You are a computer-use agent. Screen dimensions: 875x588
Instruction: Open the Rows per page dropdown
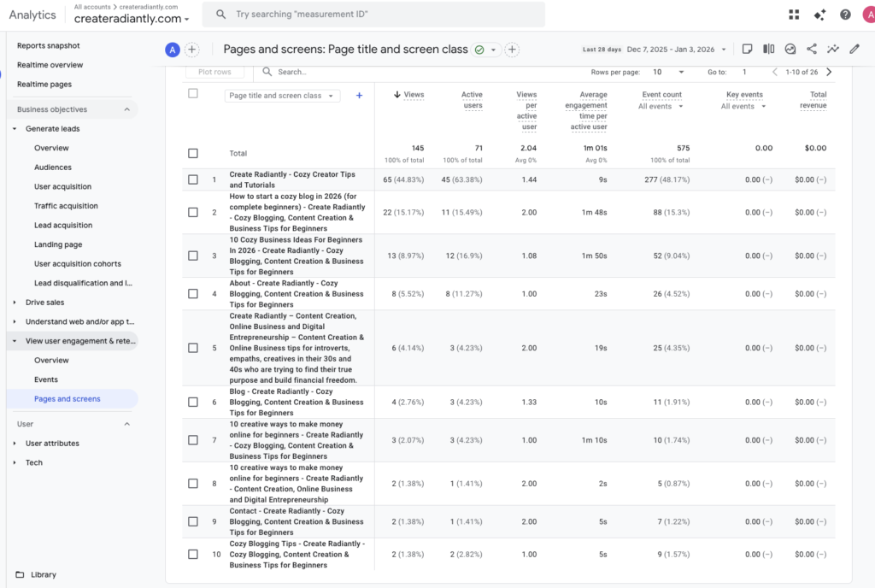[x=667, y=73]
